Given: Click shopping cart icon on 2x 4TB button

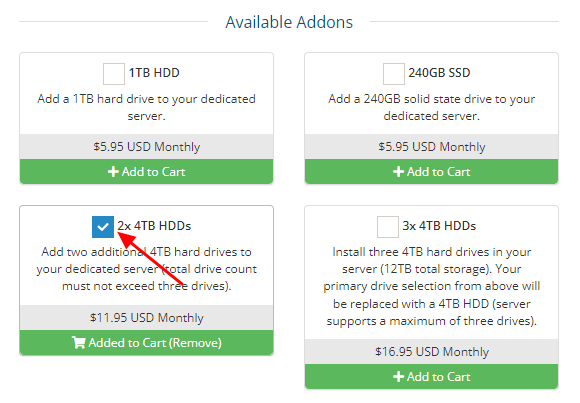Looking at the screenshot, I should coord(78,343).
